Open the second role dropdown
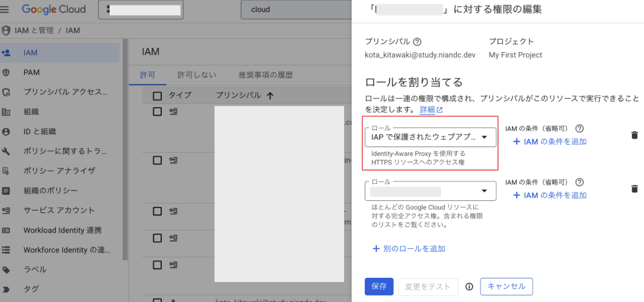 coord(430,191)
